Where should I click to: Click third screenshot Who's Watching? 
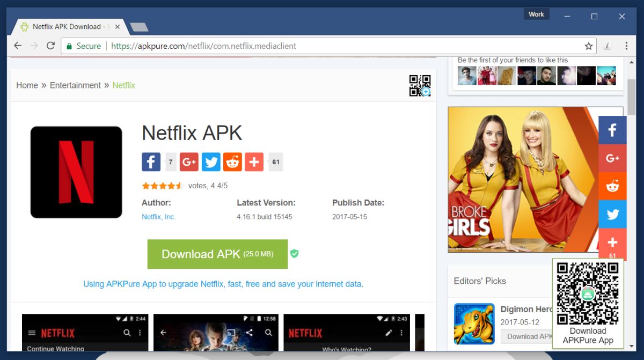pos(347,333)
